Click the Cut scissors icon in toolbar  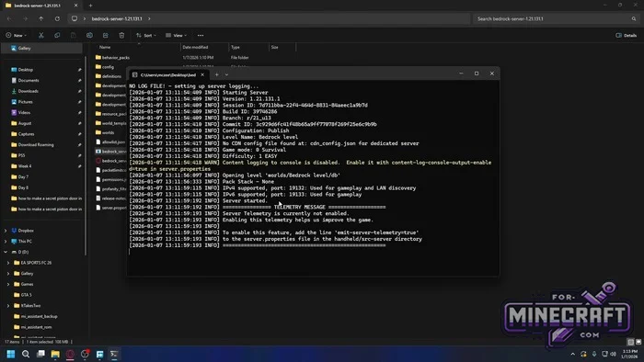click(x=41, y=35)
